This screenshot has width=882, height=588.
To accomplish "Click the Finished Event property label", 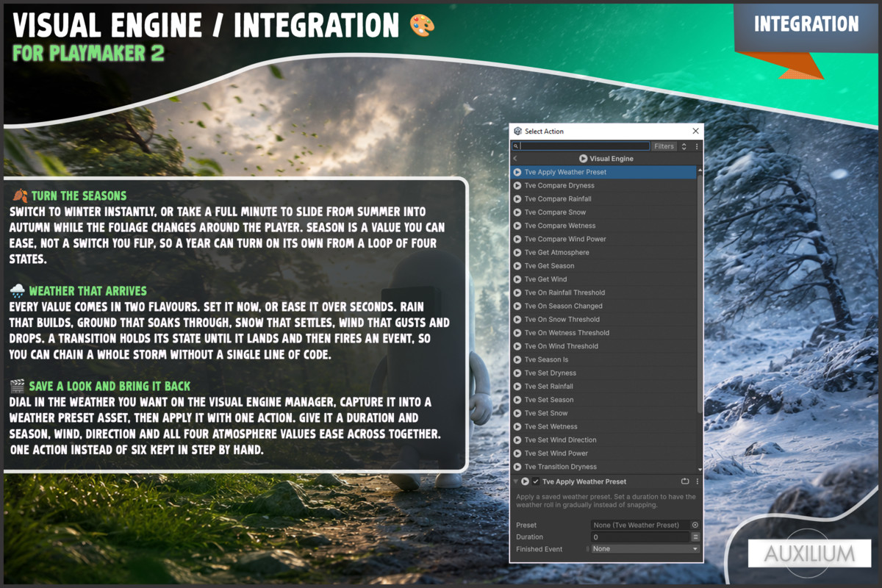I will (539, 549).
